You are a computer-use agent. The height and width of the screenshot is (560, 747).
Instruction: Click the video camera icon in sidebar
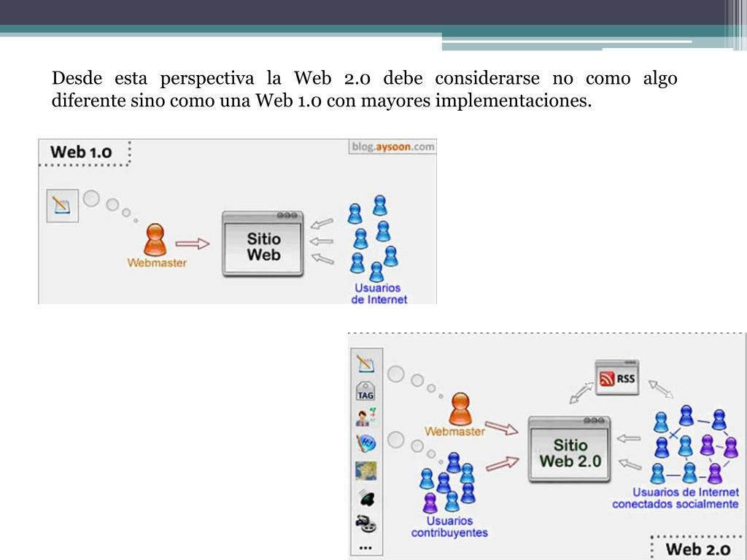(x=366, y=524)
